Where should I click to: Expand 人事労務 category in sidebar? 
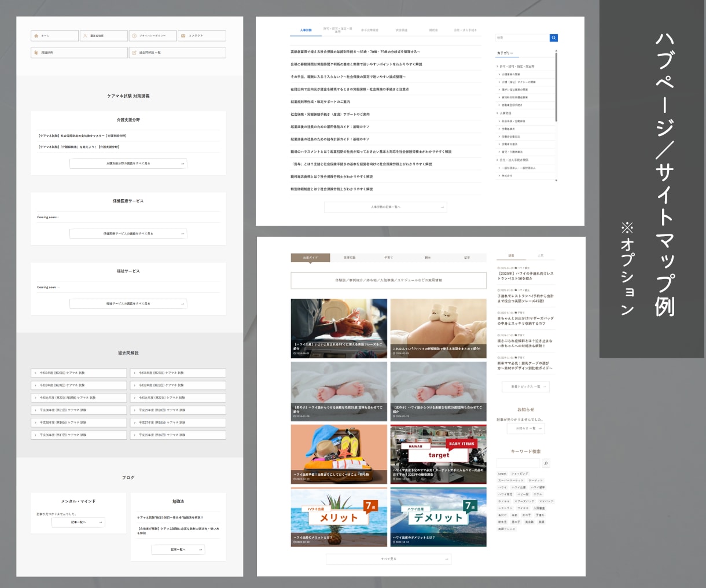point(506,113)
